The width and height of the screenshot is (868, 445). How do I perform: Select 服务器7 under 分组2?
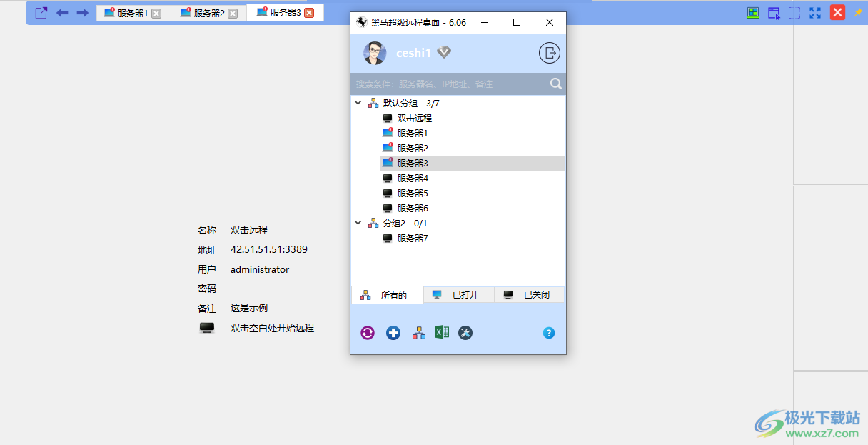(413, 238)
